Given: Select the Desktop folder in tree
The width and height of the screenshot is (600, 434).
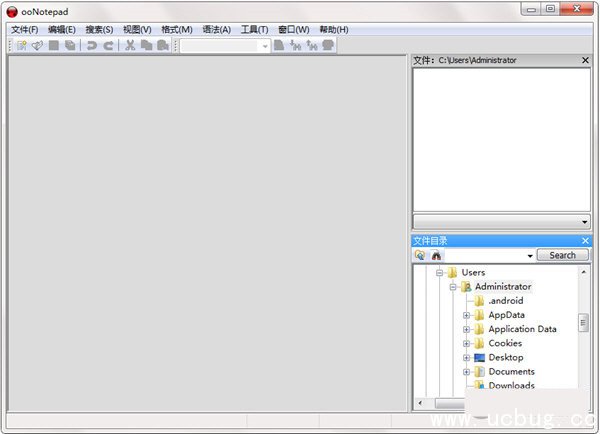Looking at the screenshot, I should 505,357.
